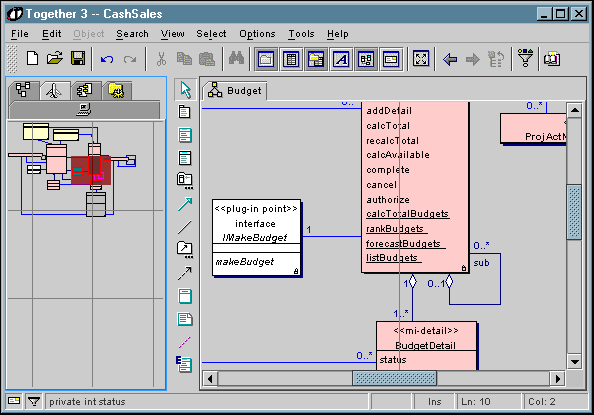Viewport: 594px width, 415px height.
Task: Select the bottom E document palette icon
Action: [x=184, y=364]
